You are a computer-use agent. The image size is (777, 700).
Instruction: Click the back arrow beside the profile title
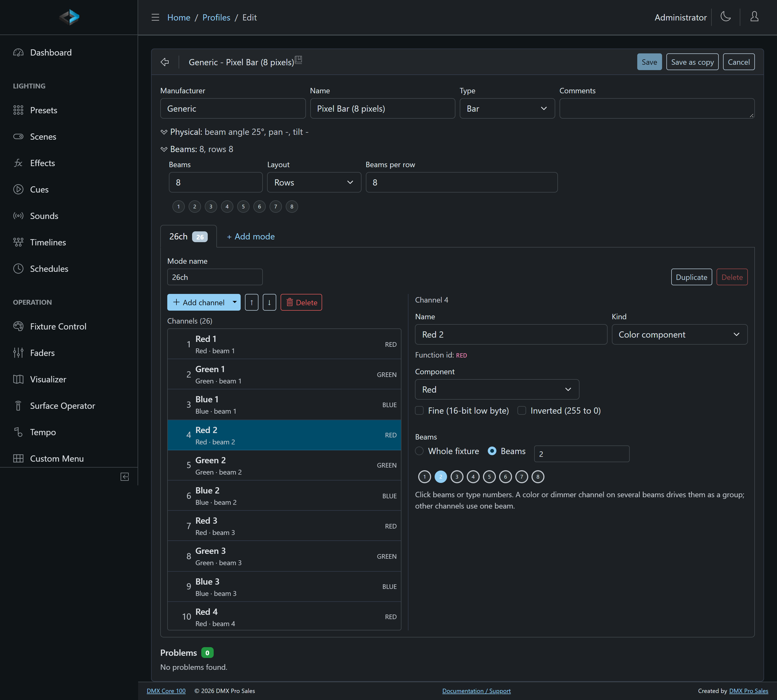coord(165,62)
